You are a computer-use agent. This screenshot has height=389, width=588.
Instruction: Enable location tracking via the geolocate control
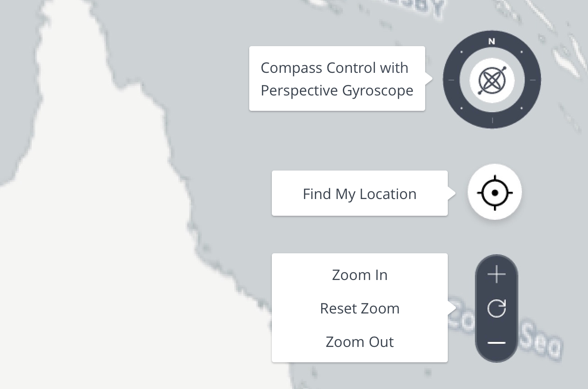pyautogui.click(x=495, y=192)
